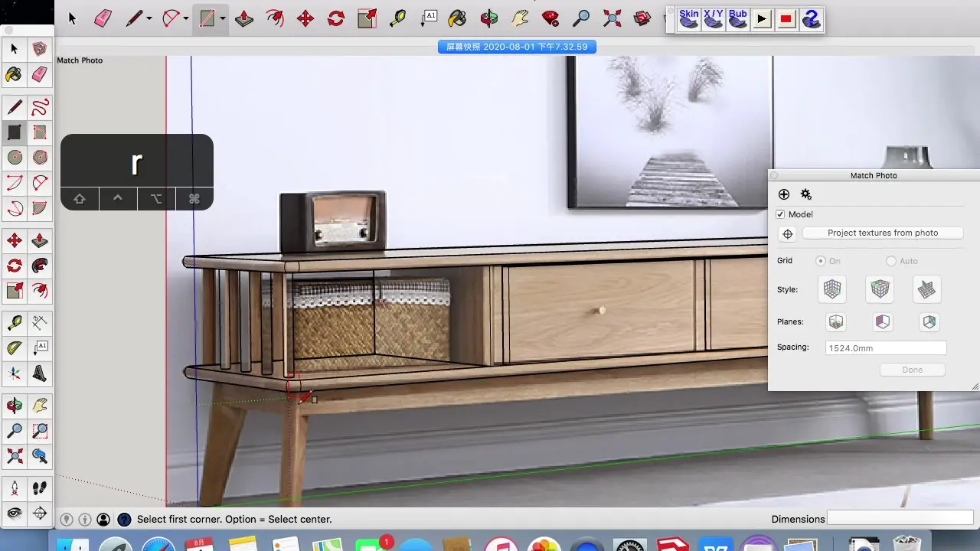Choose Freehand tool in left palette
980x551 pixels.
[40, 107]
